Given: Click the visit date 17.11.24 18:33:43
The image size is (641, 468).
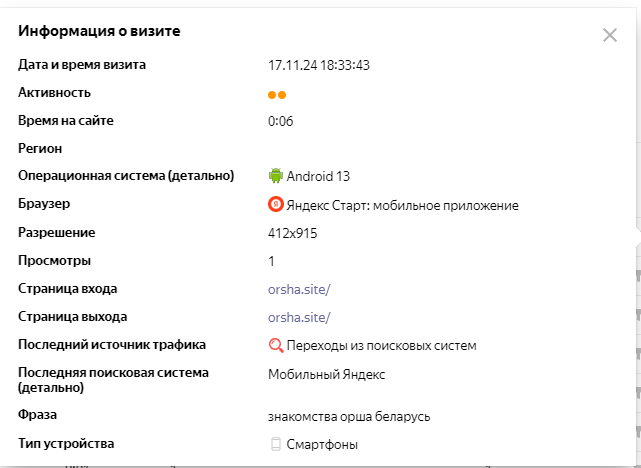Looking at the screenshot, I should pyautogui.click(x=318, y=65).
